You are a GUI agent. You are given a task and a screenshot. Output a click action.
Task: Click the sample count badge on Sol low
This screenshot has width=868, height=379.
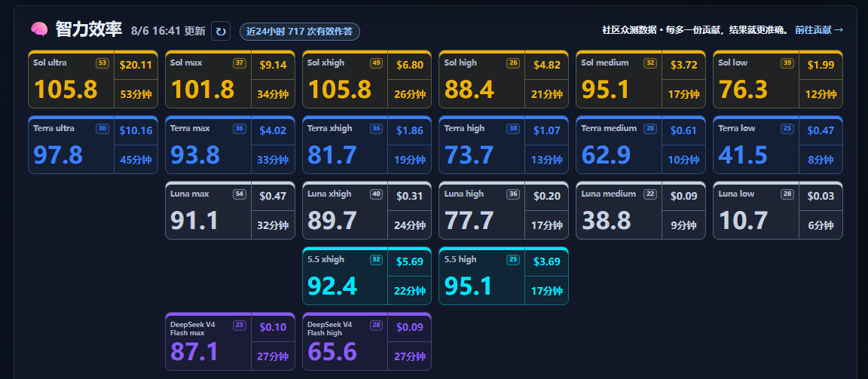point(787,63)
